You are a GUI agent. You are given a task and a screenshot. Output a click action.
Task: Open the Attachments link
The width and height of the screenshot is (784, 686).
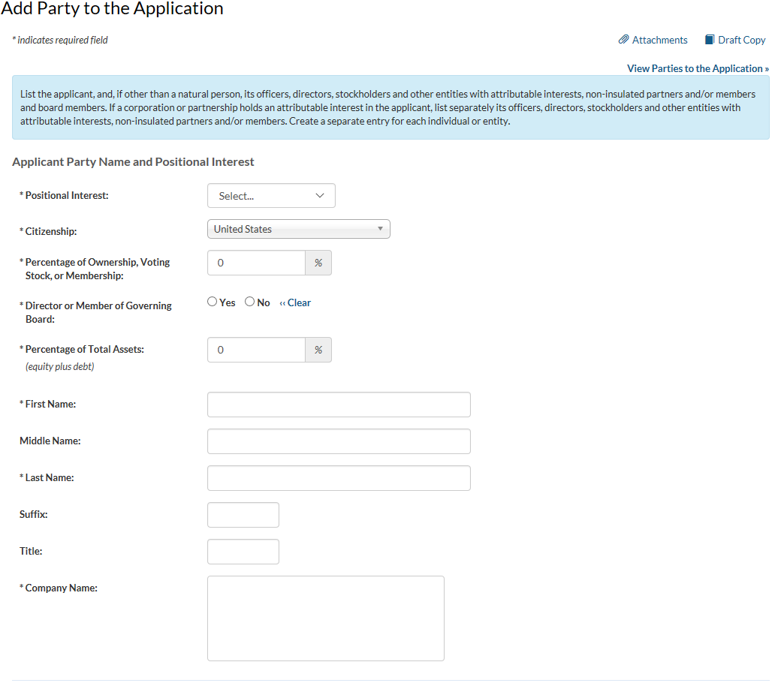click(659, 40)
